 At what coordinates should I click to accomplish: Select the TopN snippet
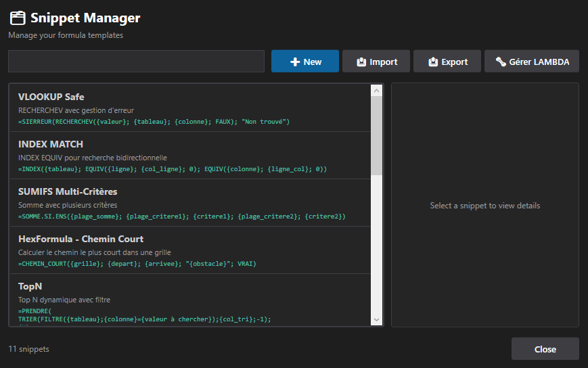click(190, 300)
